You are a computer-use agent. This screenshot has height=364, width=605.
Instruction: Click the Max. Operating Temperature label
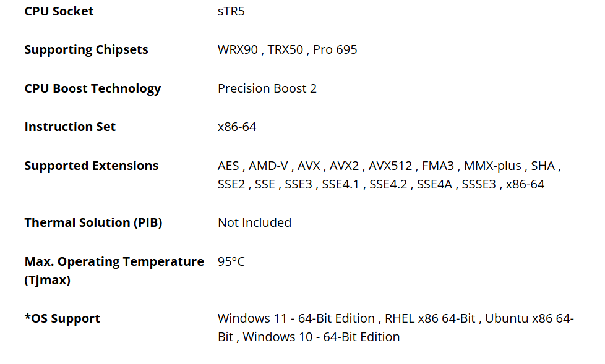pyautogui.click(x=114, y=261)
